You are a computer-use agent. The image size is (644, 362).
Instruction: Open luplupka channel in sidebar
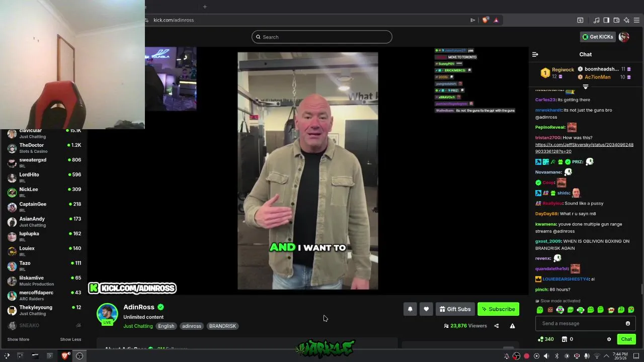pyautogui.click(x=44, y=236)
